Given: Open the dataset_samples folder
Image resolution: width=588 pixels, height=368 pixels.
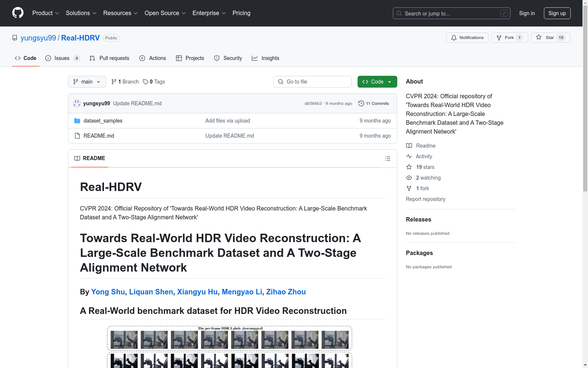Looking at the screenshot, I should tap(103, 121).
